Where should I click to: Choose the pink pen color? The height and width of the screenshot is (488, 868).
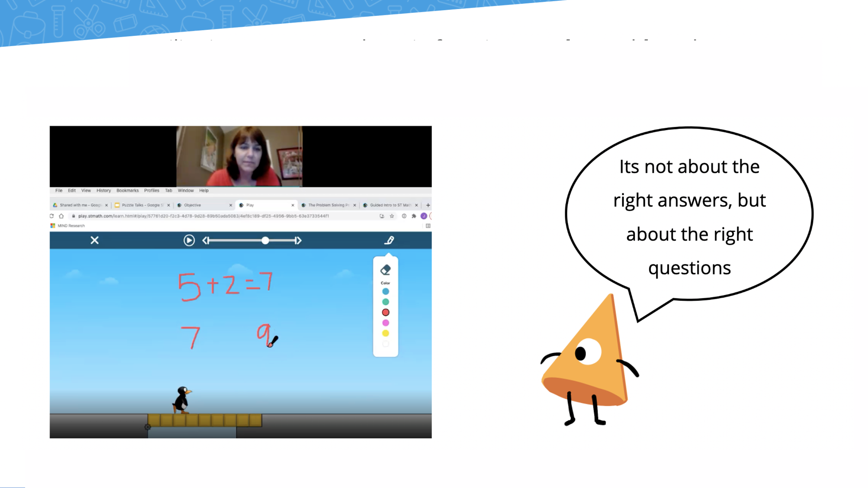click(386, 323)
